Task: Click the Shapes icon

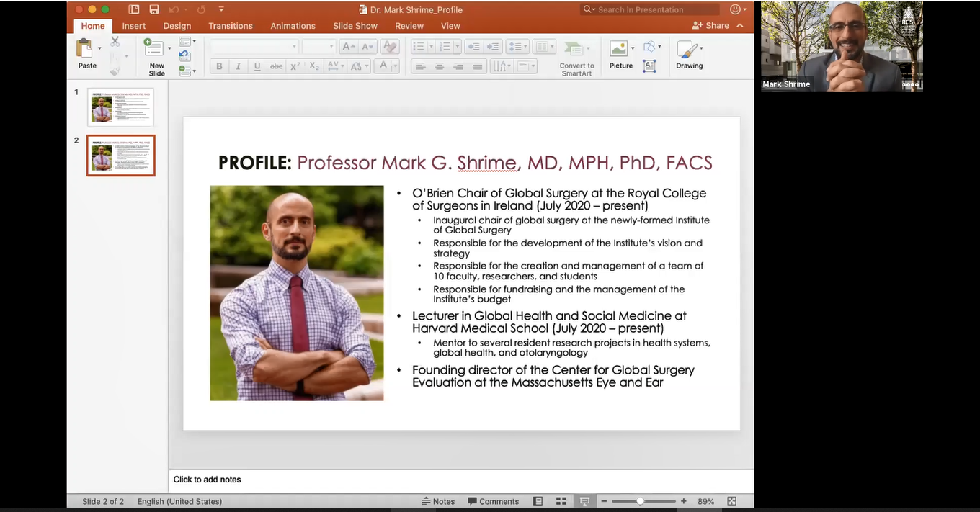Action: (649, 47)
